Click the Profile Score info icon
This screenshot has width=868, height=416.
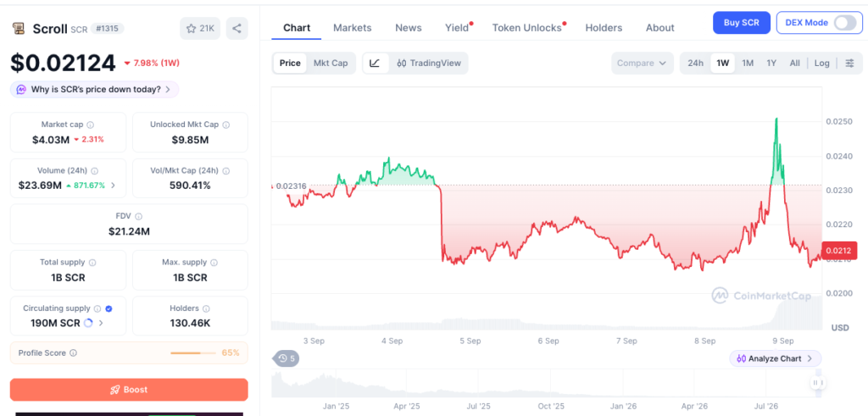point(73,353)
